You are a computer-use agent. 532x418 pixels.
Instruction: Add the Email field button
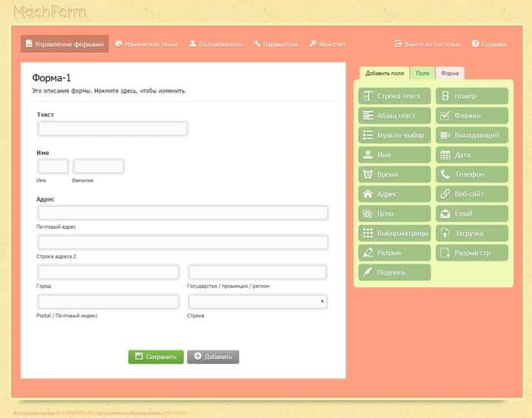[472, 214]
